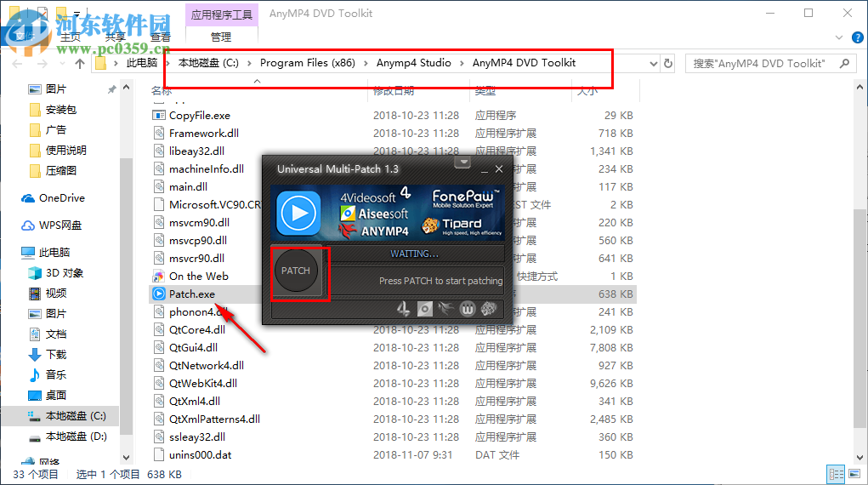Select the On the Web shortcut icon
This screenshot has width=868, height=485.
click(159, 276)
